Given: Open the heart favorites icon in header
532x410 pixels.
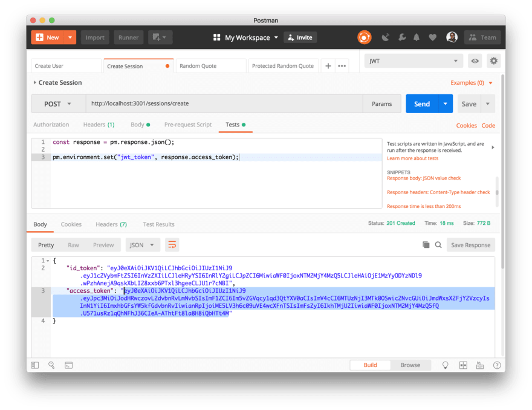Looking at the screenshot, I should (433, 37).
